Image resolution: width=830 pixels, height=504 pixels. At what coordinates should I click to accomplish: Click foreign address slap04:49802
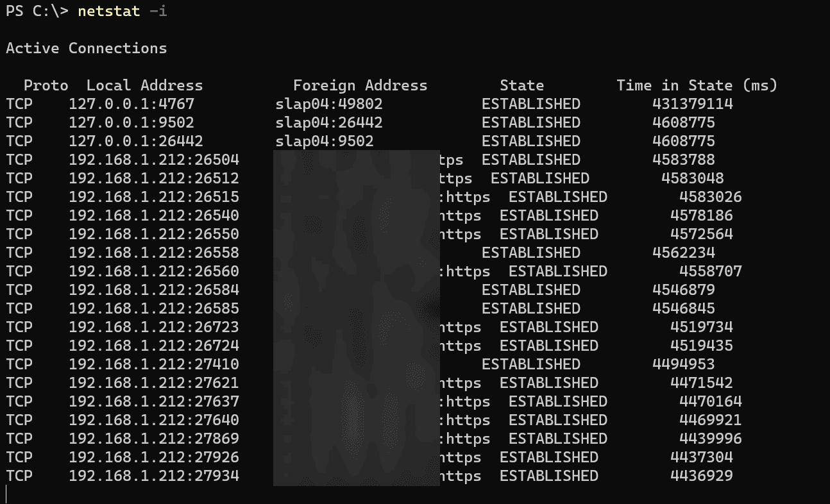tap(329, 104)
